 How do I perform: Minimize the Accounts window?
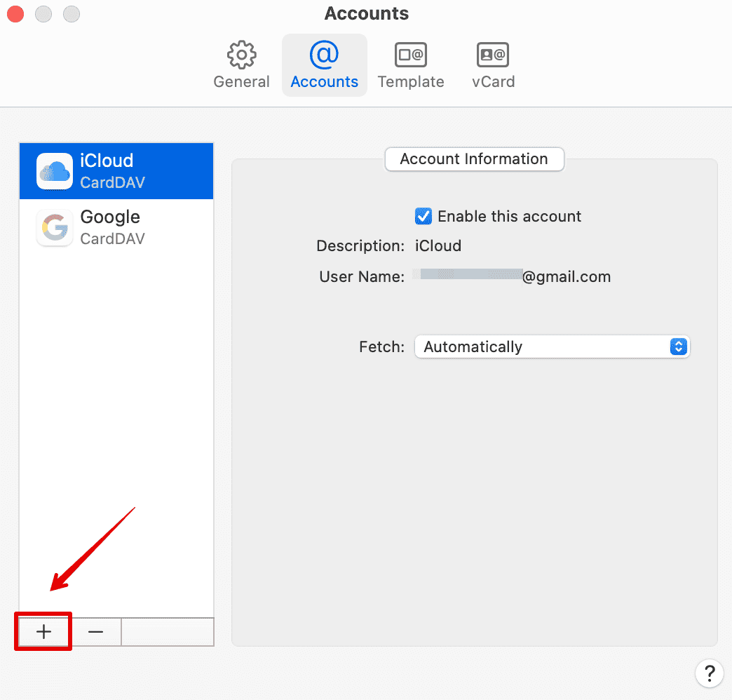pyautogui.click(x=43, y=13)
